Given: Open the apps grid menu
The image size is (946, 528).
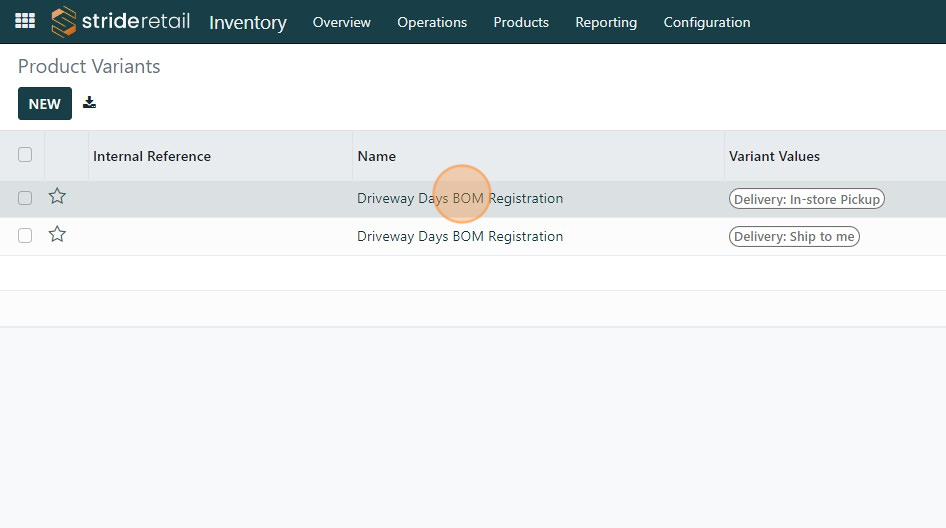Looking at the screenshot, I should (25, 21).
